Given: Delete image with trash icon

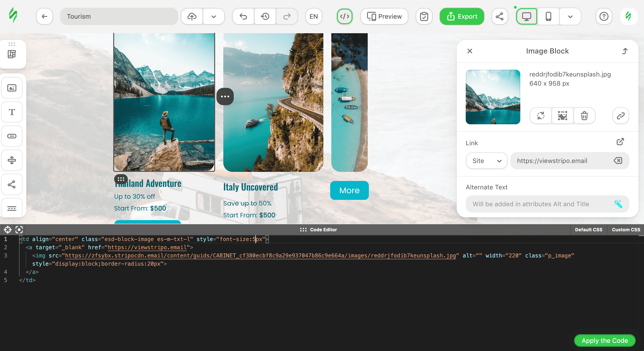Looking at the screenshot, I should (584, 116).
